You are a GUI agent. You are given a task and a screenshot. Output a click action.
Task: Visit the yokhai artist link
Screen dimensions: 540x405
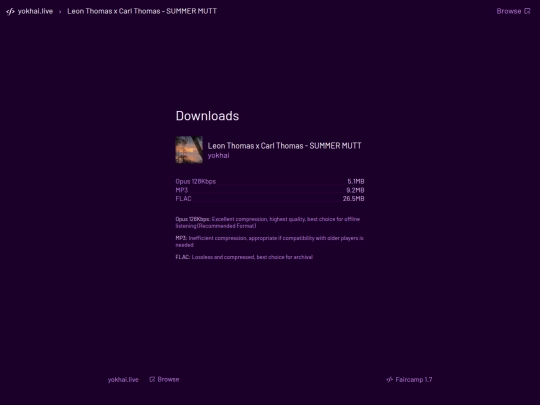click(x=218, y=156)
